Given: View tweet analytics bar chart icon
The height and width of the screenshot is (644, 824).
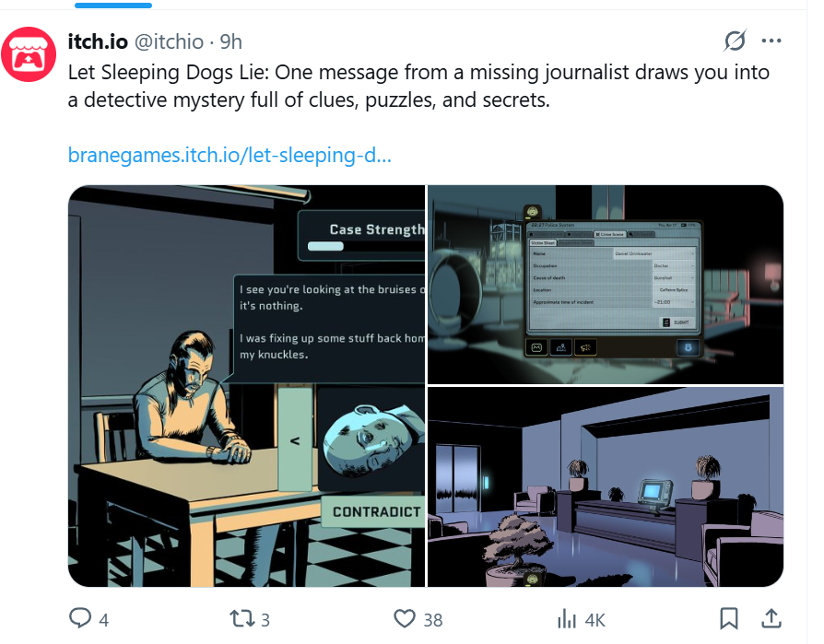Looking at the screenshot, I should (567, 619).
